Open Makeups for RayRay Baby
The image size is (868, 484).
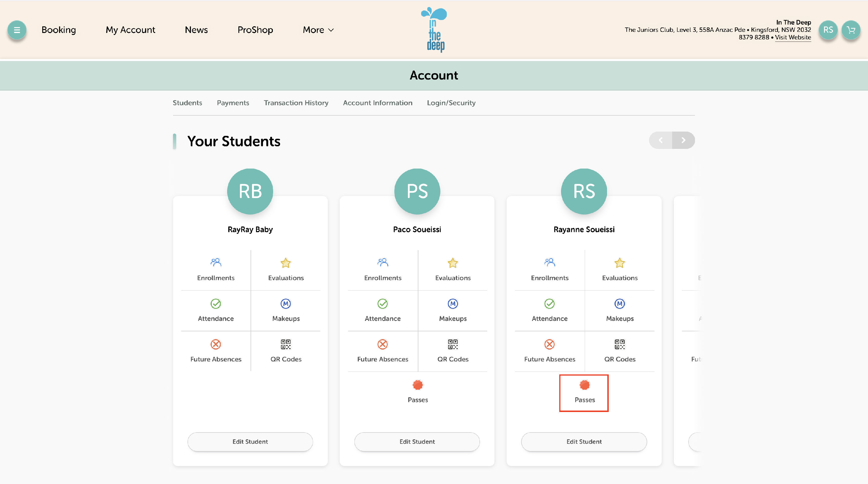pos(286,310)
